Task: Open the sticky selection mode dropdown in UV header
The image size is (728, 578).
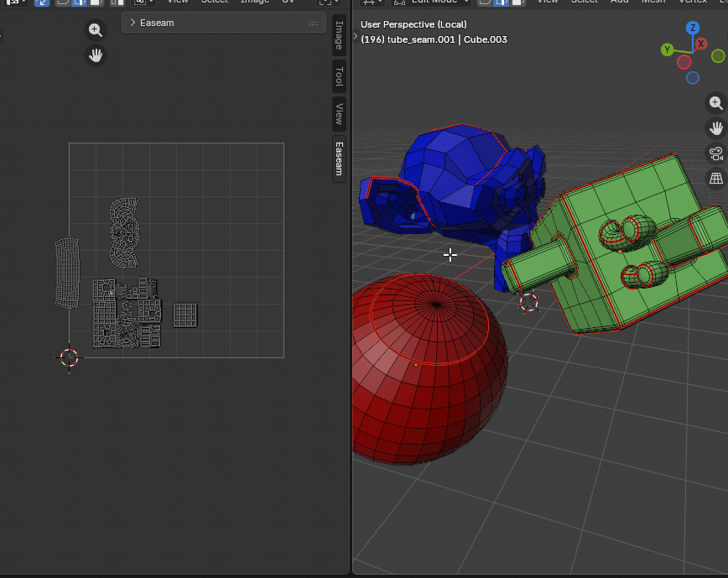Action: pos(143,3)
